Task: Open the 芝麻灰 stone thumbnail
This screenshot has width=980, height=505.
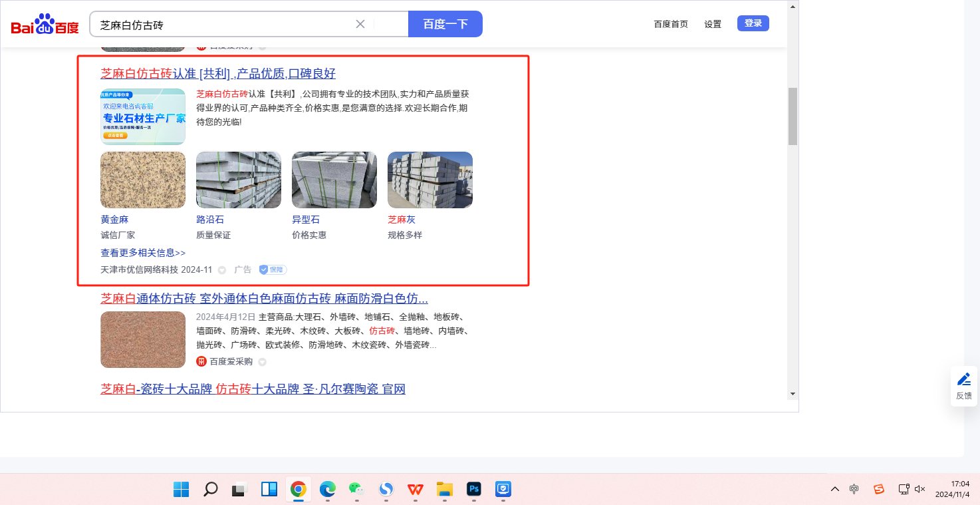Action: click(430, 180)
